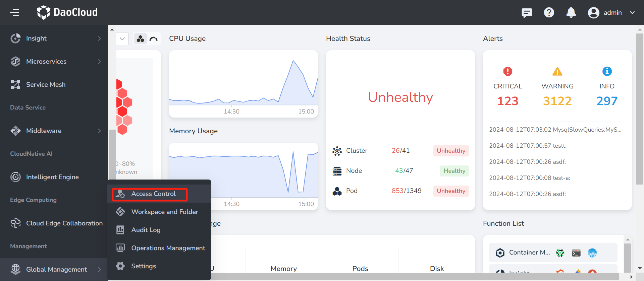644x281 pixels.
Task: Click the terminal console icon in Function List
Action: (x=576, y=253)
